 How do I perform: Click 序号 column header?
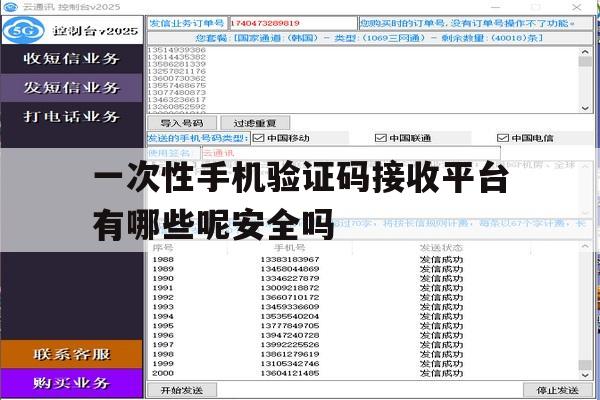pyautogui.click(x=163, y=248)
